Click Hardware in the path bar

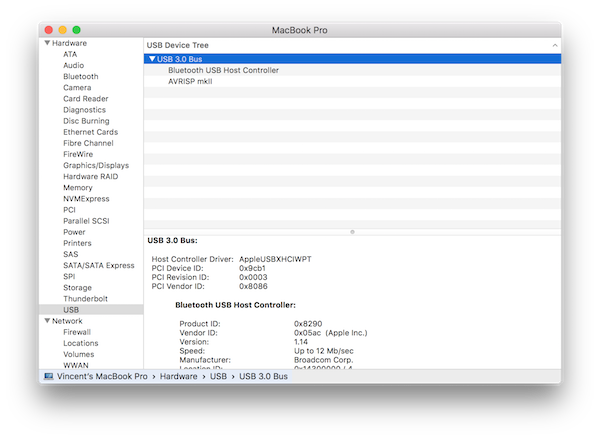pos(179,376)
